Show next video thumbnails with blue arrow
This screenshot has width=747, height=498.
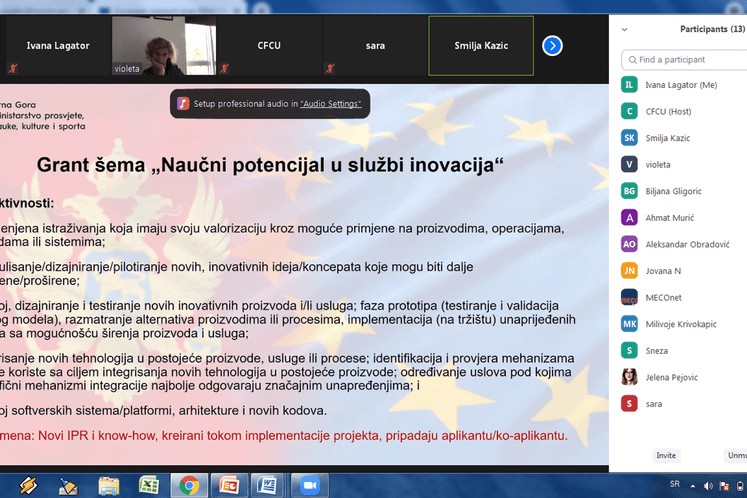[552, 46]
